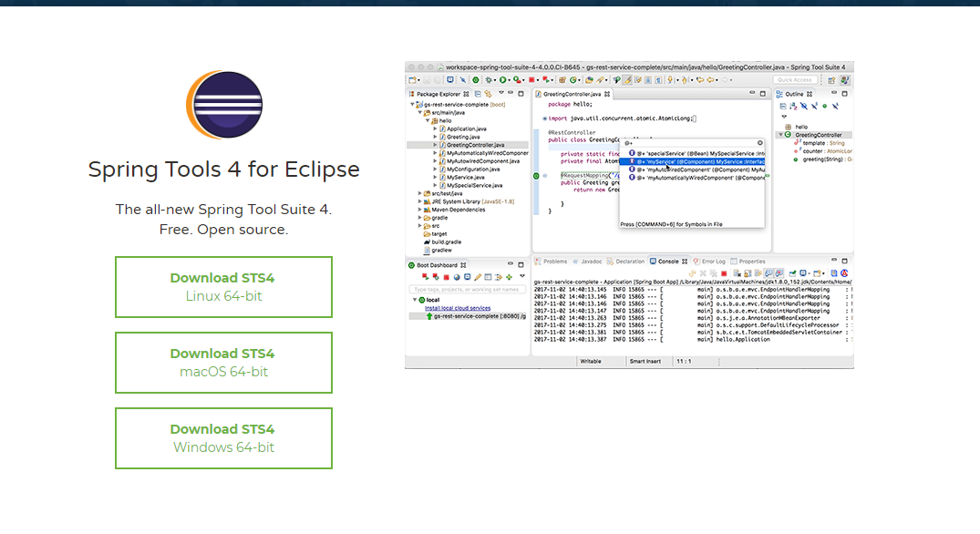Click the globe Open Browser icon in Boot Dashboard
The height and width of the screenshot is (534, 980).
[x=457, y=277]
